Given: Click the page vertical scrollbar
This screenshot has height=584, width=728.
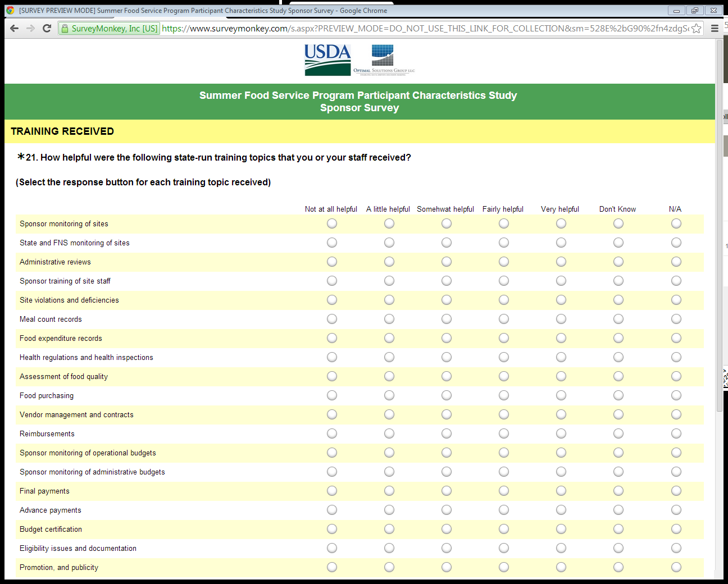Looking at the screenshot, I should 720,225.
